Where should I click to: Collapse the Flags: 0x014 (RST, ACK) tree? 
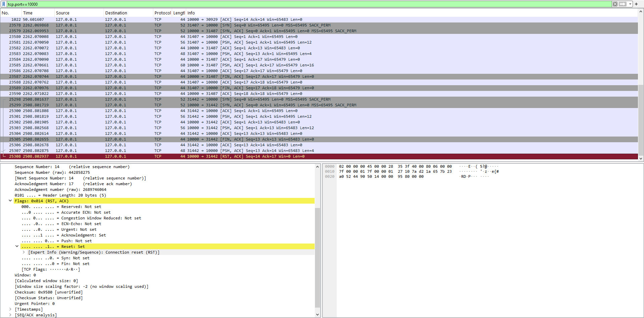(10, 201)
